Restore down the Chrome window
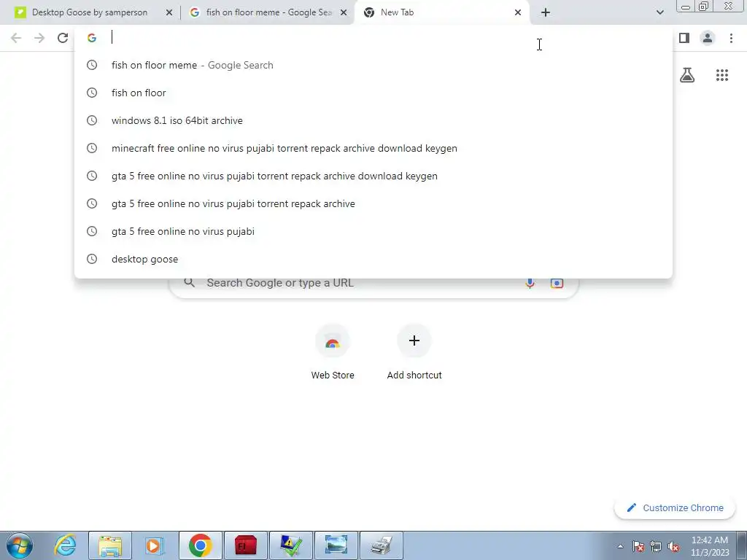Image resolution: width=747 pixels, height=560 pixels. click(x=704, y=7)
